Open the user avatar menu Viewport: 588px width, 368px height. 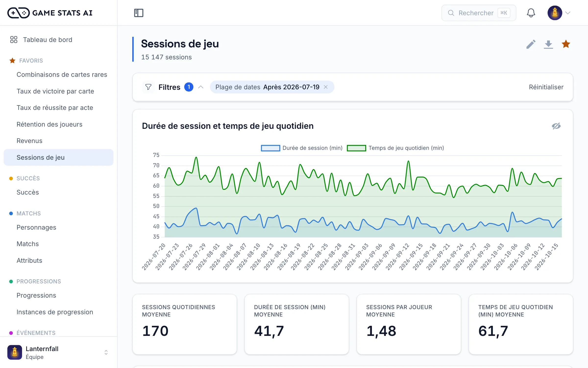point(555,13)
